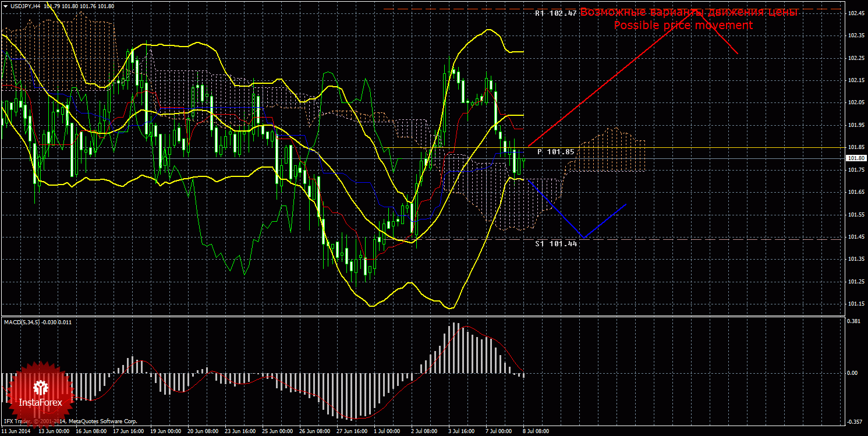868x436 pixels.
Task: Select the P 101.85 pivot label
Action: tap(555, 152)
